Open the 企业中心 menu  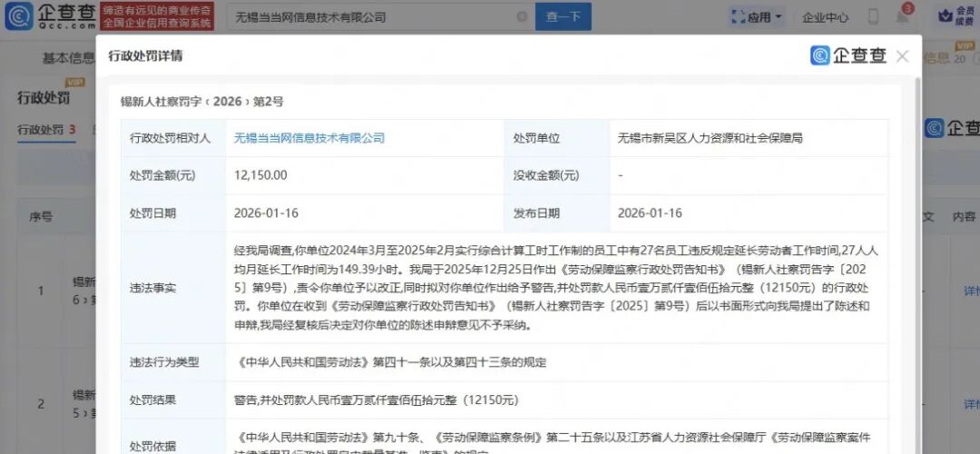point(825,16)
